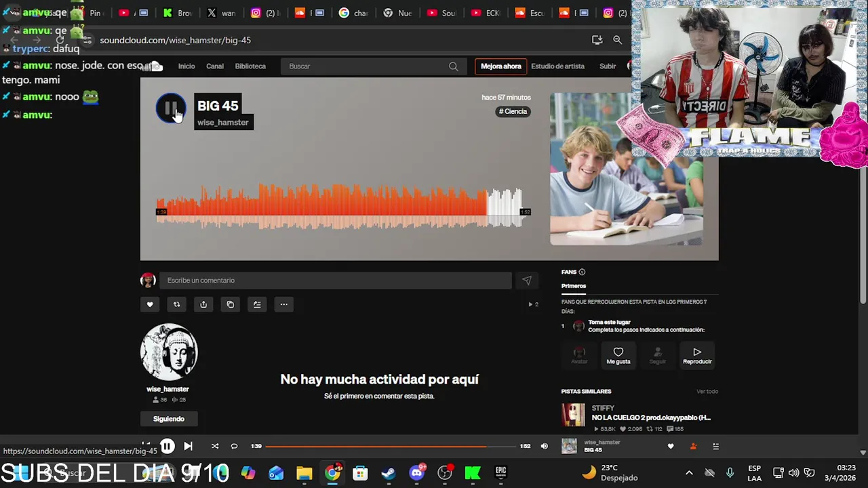Viewport: 868px width, 488px height.
Task: Toggle shuffle in the player bar
Action: pos(215,446)
